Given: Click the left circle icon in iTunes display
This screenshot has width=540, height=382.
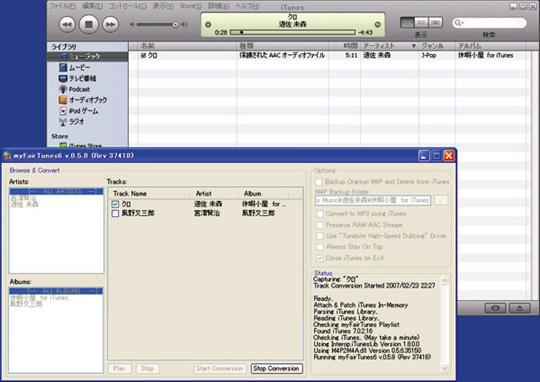Looking at the screenshot, I should (208, 24).
